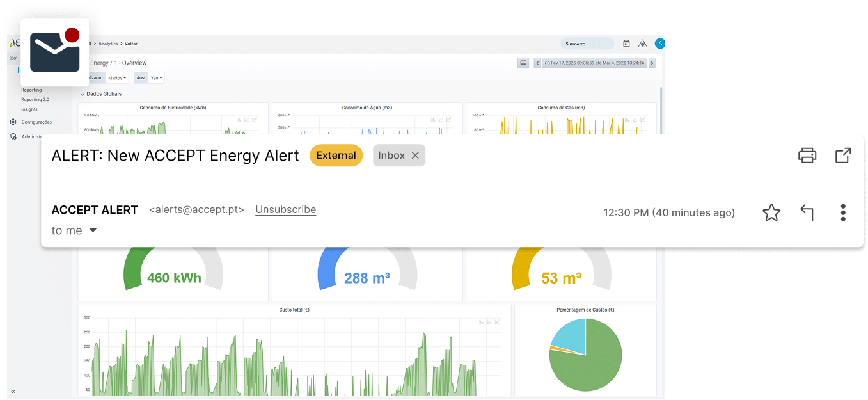Image resolution: width=868 pixels, height=400 pixels.
Task: Open Reporting 2.0 in the sidebar
Action: 35,100
